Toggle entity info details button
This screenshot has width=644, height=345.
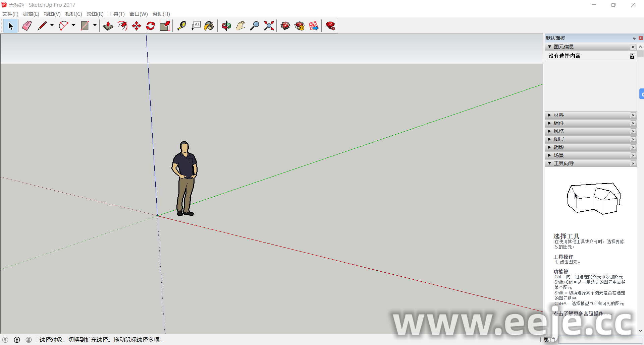coord(632,56)
